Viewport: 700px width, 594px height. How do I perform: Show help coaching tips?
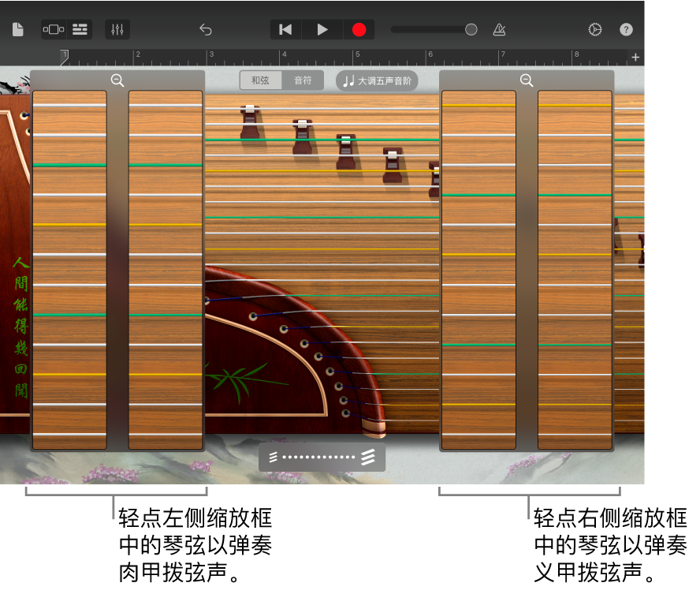click(x=626, y=29)
